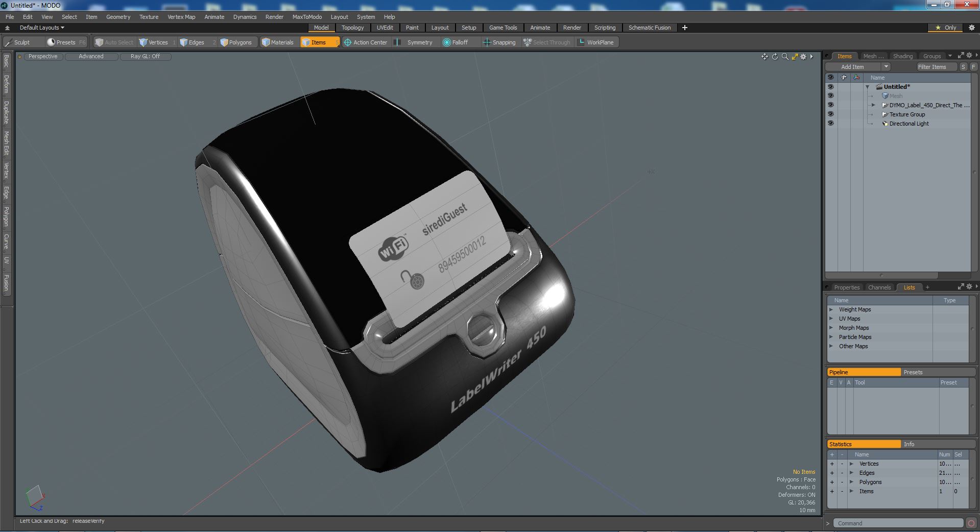Viewport: 980px width, 532px height.
Task: Activate Items selection mode
Action: (x=319, y=42)
